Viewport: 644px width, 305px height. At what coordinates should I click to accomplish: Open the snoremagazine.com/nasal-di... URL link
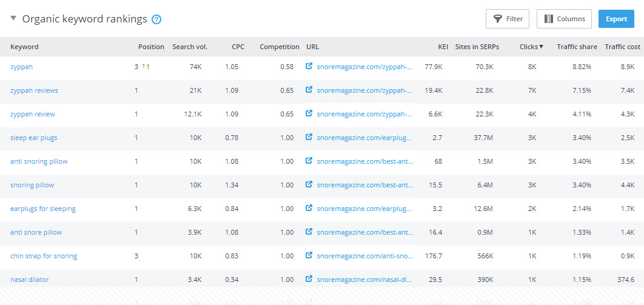364,280
